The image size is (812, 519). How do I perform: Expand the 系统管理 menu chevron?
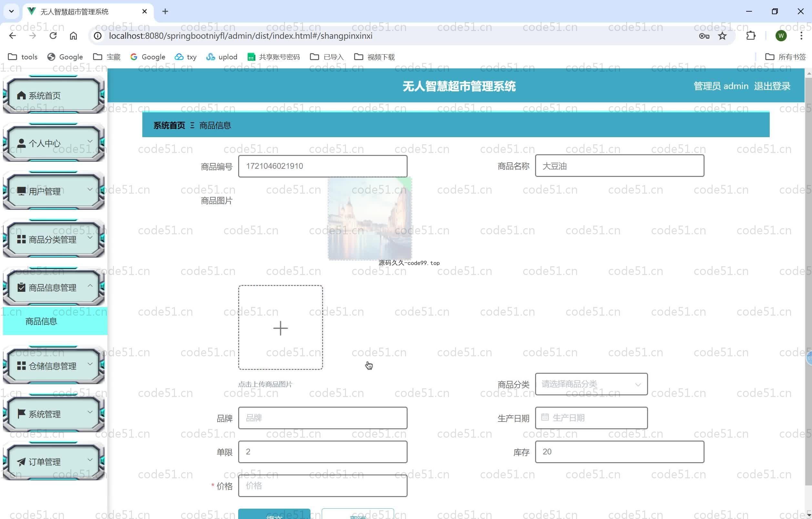tap(90, 412)
